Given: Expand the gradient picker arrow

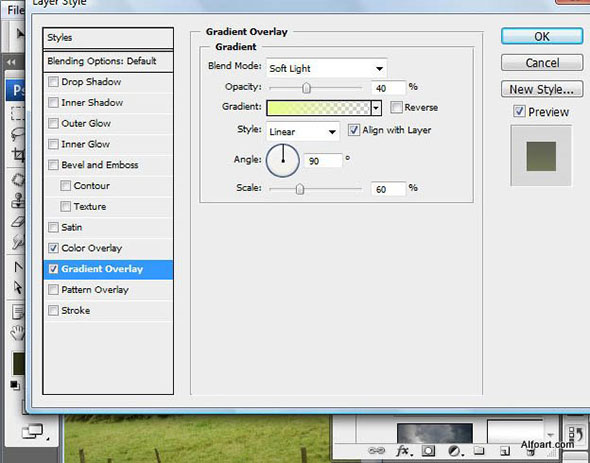Looking at the screenshot, I should tap(376, 108).
